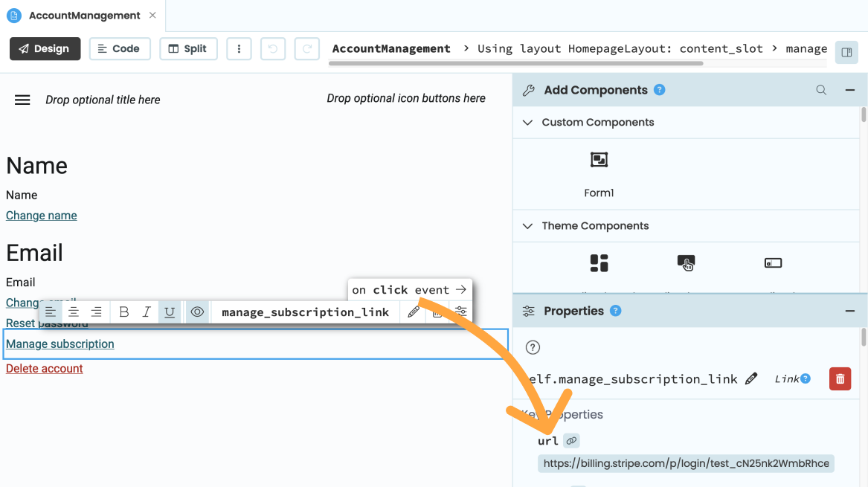Select the Form1 custom component
This screenshot has width=868, height=487.
599,170
